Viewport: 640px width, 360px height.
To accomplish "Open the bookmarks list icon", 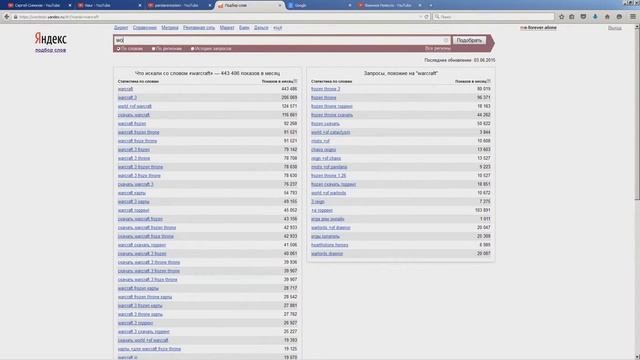I will tap(572, 17).
